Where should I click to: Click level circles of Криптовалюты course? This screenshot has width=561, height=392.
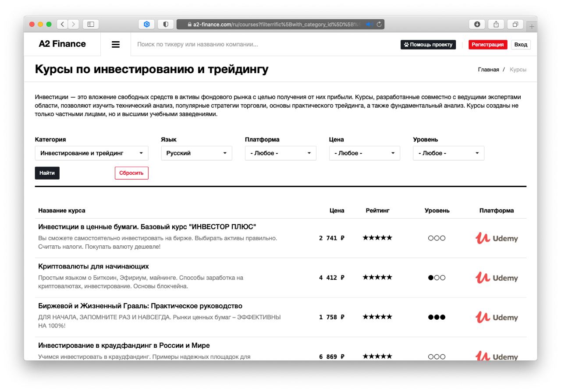[437, 278]
